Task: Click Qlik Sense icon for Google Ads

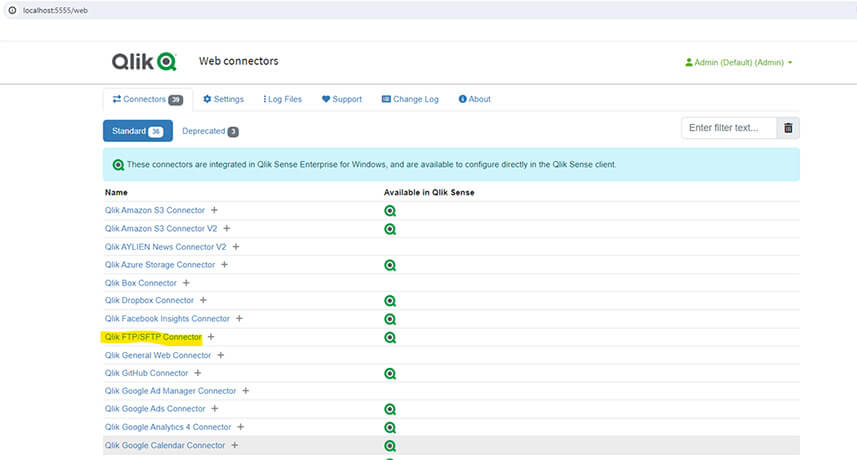Action: [390, 409]
